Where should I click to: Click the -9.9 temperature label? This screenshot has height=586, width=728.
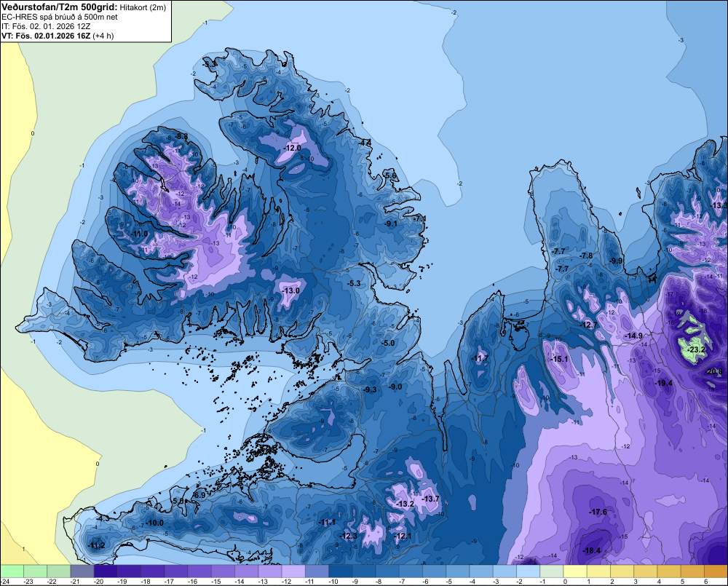[616, 261]
